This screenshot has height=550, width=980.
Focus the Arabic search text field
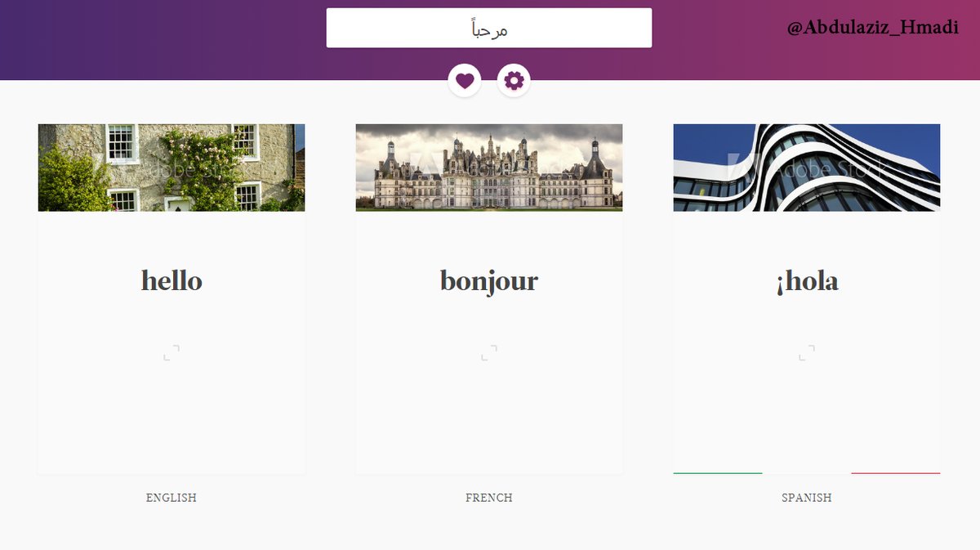[x=489, y=28]
